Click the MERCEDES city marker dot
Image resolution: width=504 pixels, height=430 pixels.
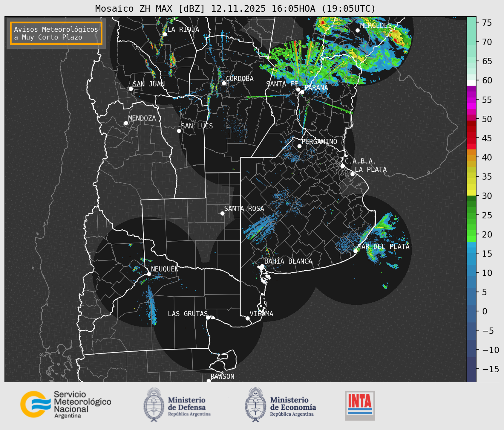[358, 31]
